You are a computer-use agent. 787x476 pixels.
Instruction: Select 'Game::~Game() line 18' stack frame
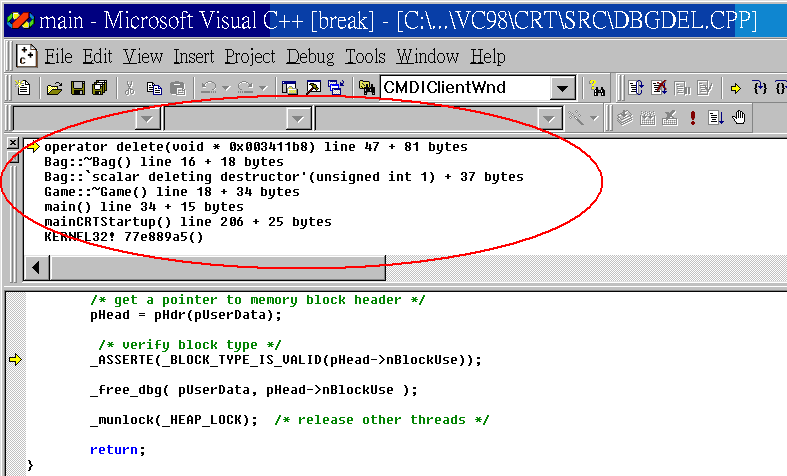click(x=172, y=192)
